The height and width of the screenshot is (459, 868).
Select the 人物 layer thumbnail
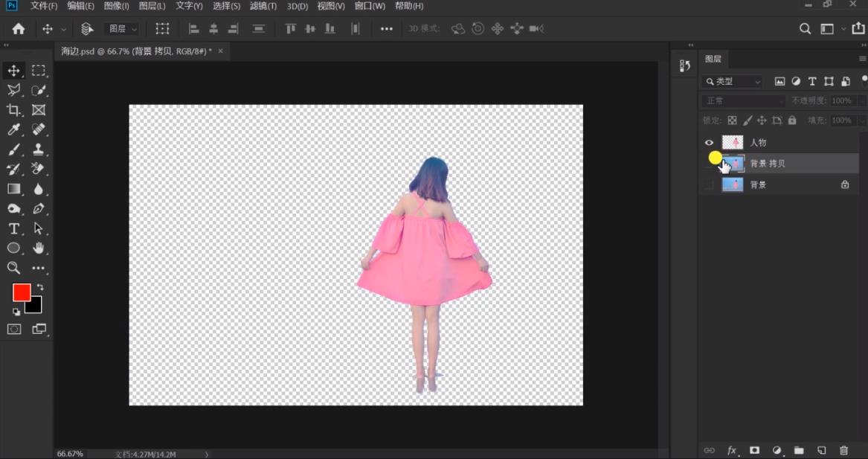[x=733, y=142]
